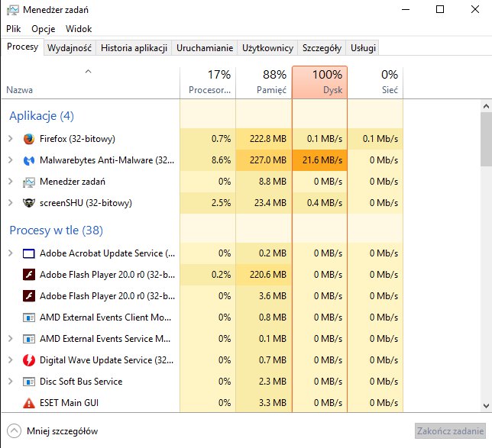Image resolution: width=492 pixels, height=448 pixels.
Task: Click the Disc Soft Bus Service icon
Action: pyautogui.click(x=29, y=382)
